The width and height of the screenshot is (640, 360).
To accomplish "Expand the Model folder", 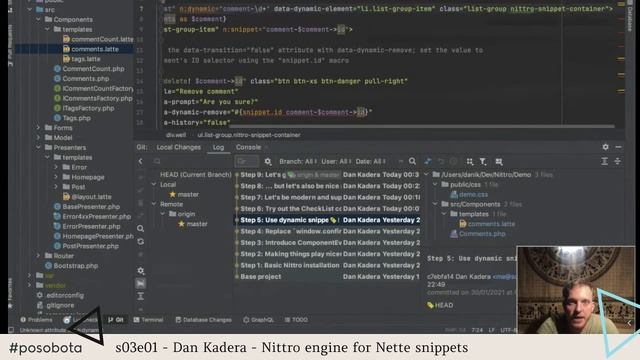I will pyautogui.click(x=38, y=138).
